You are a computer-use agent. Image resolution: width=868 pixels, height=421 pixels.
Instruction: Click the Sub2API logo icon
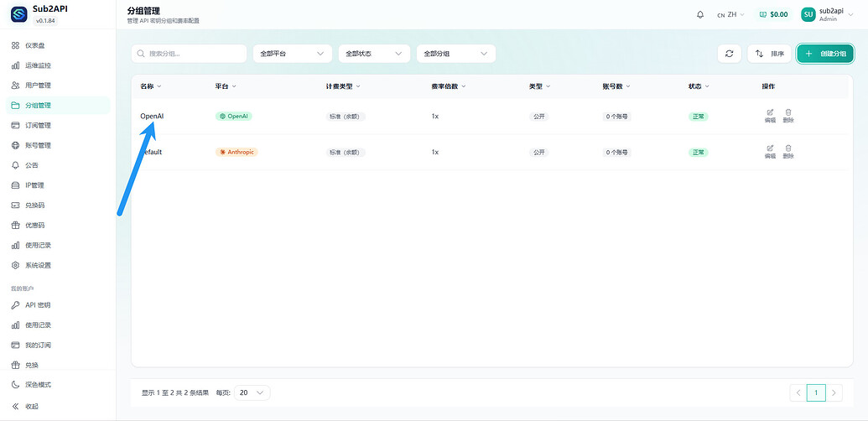18,14
